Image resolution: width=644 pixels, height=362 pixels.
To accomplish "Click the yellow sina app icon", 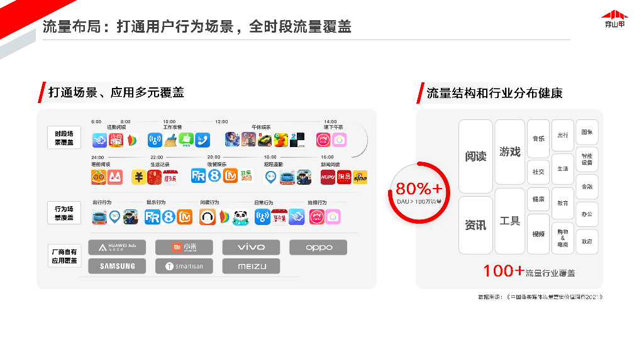I will point(360,177).
